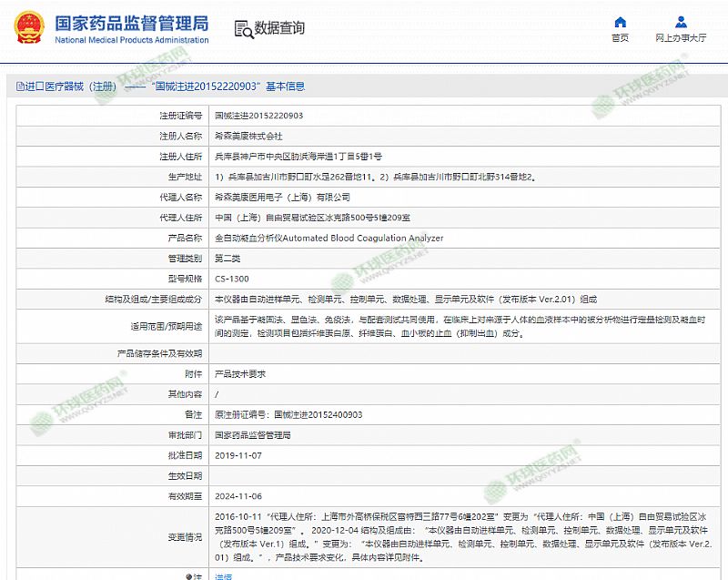
Task: Click the home house icon
Action: [620, 22]
